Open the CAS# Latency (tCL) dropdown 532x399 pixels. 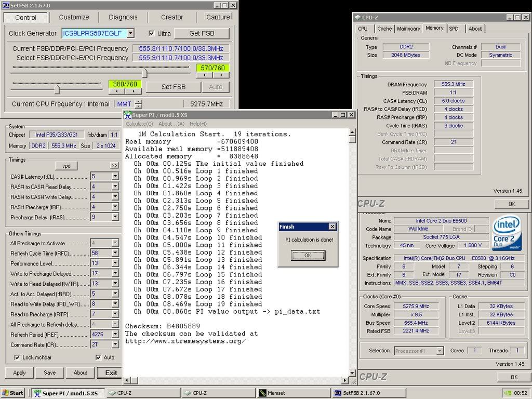(115, 176)
